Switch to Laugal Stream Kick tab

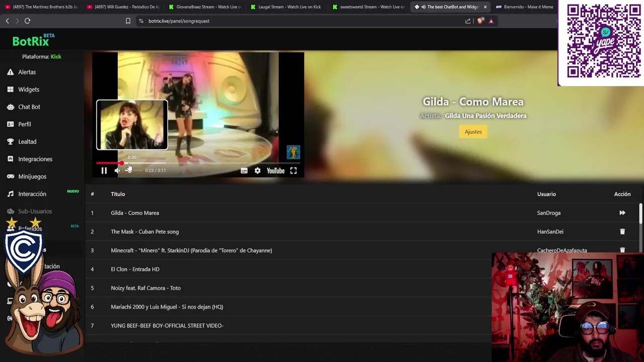pyautogui.click(x=288, y=7)
